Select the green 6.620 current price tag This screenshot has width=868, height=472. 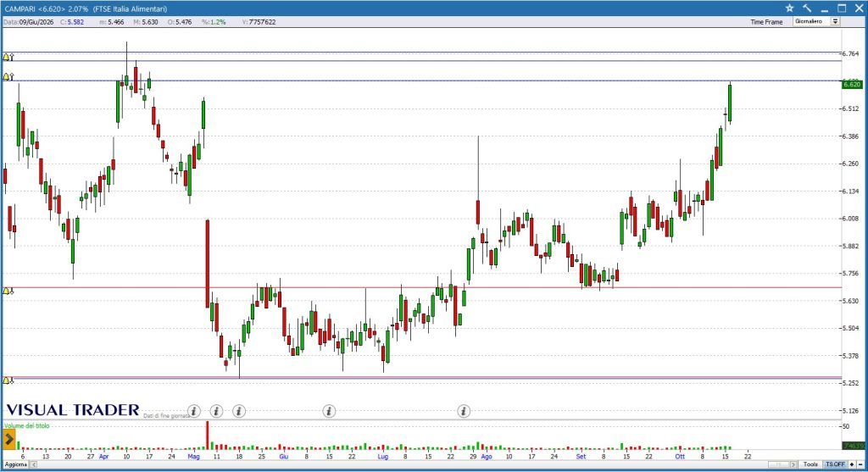click(x=852, y=84)
